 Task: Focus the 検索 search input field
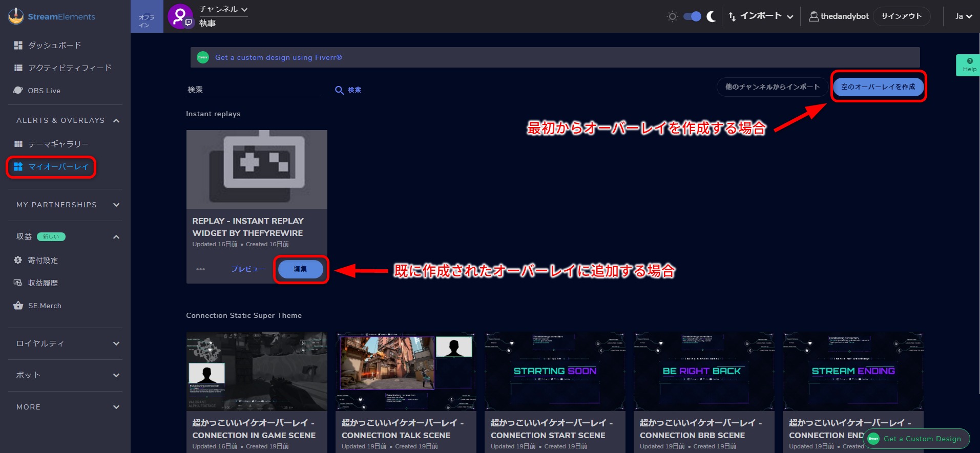[x=253, y=90]
